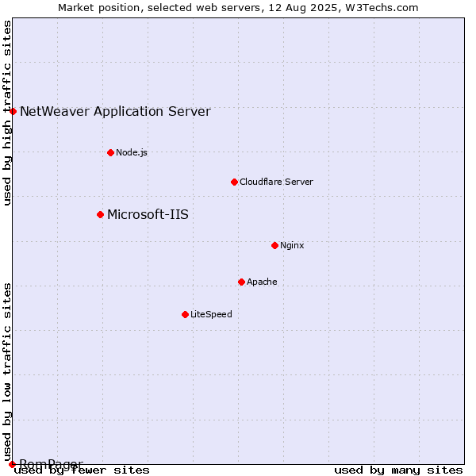The width and height of the screenshot is (476, 476).
Task: Click the chart title Market position text
Action: coord(238,8)
